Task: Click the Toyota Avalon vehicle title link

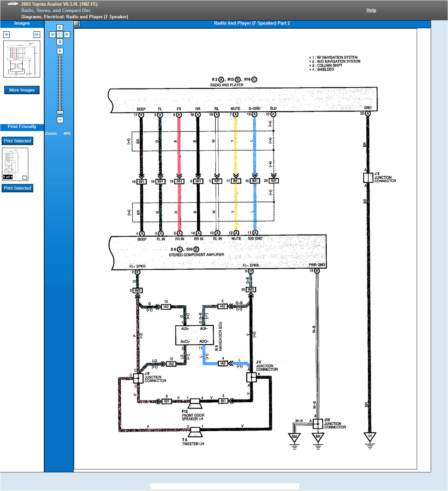Action: pyautogui.click(x=59, y=4)
